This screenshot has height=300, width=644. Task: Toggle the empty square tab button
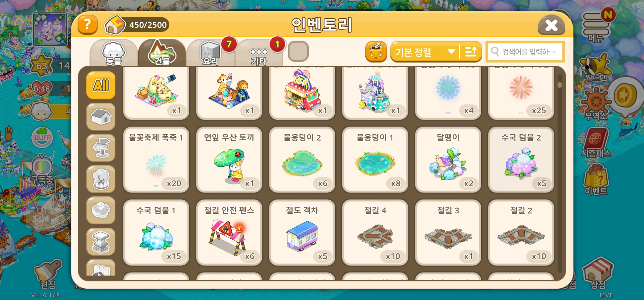298,51
